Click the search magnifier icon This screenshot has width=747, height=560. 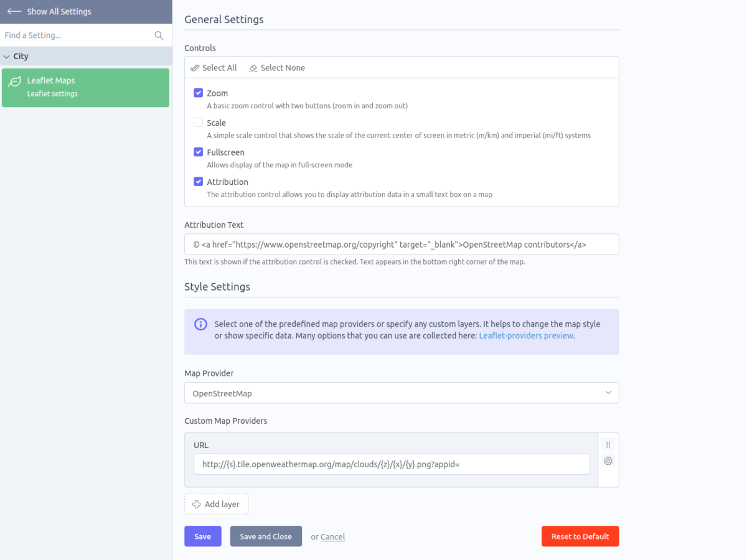(159, 35)
